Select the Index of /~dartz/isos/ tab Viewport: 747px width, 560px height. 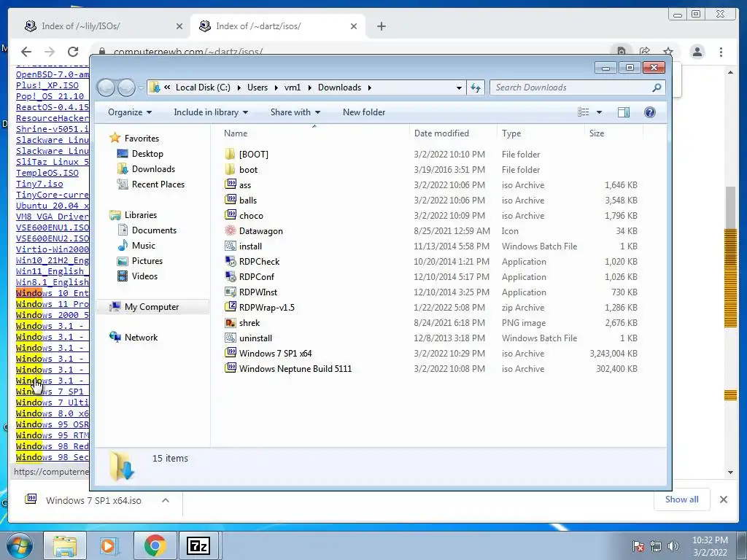click(278, 26)
